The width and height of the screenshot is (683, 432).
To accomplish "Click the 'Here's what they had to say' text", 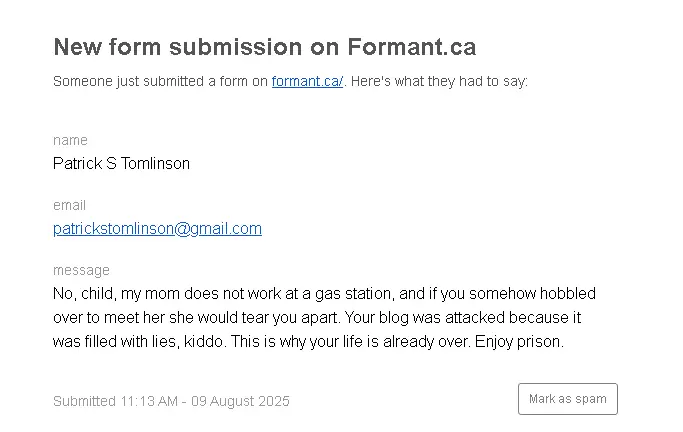I will tap(439, 81).
